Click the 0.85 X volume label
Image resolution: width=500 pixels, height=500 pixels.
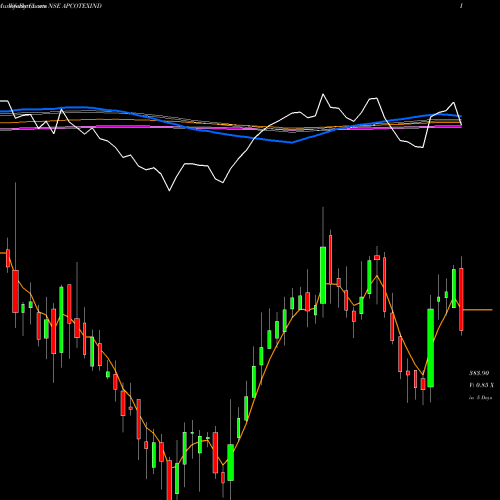coord(481,385)
